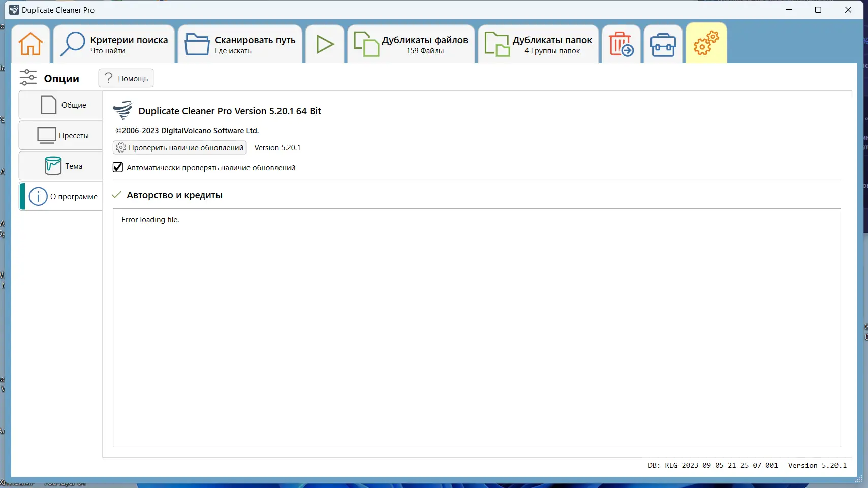Viewport: 868px width, 488px height.
Task: Click Проверить наличие обновлений button
Action: pyautogui.click(x=180, y=148)
